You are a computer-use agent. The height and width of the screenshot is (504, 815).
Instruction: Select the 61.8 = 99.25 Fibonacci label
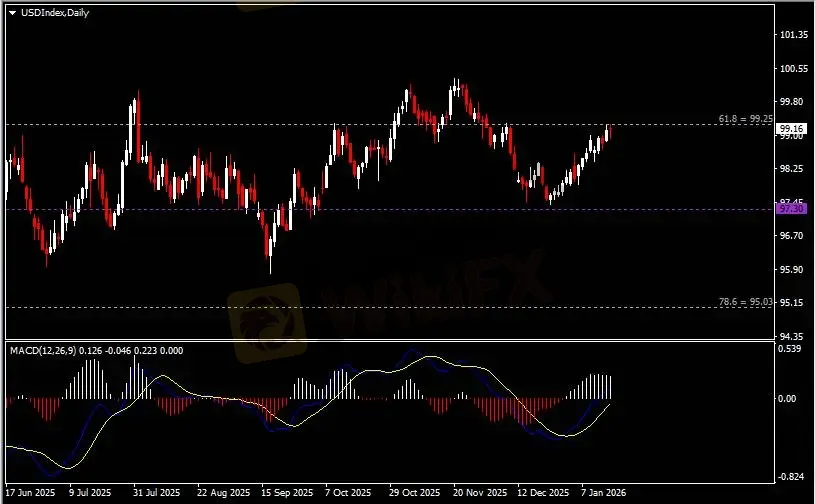745,119
